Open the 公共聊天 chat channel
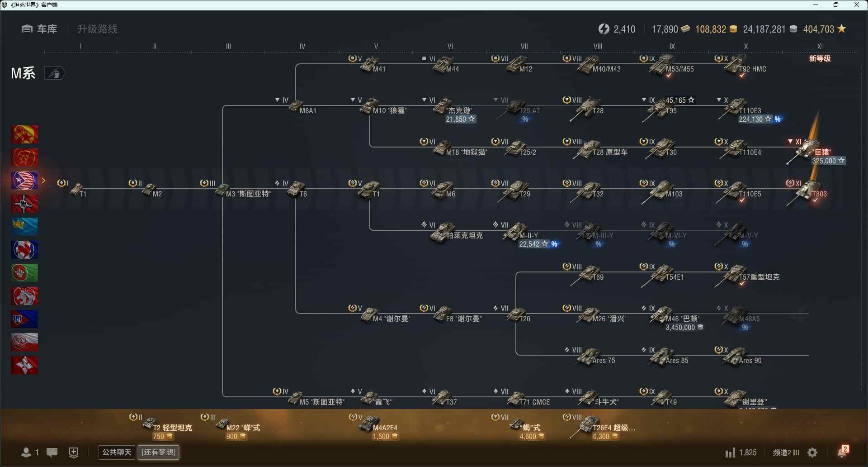 117,452
